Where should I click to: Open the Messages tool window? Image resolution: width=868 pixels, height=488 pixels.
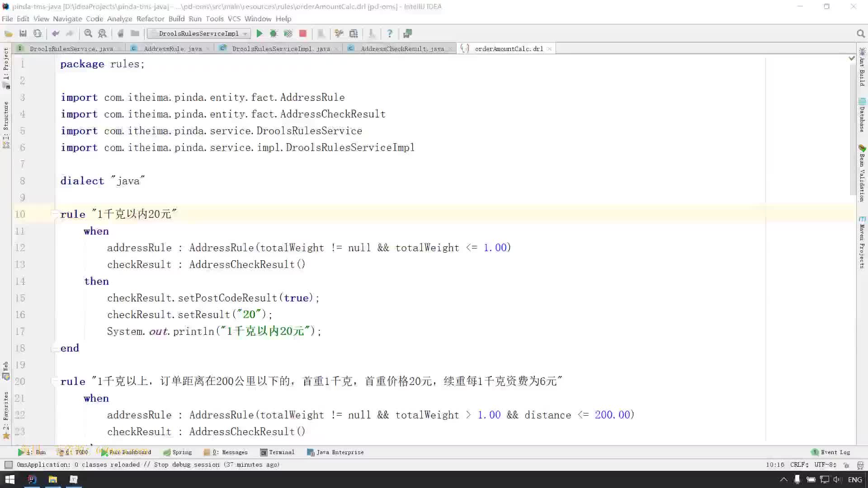[x=226, y=452]
